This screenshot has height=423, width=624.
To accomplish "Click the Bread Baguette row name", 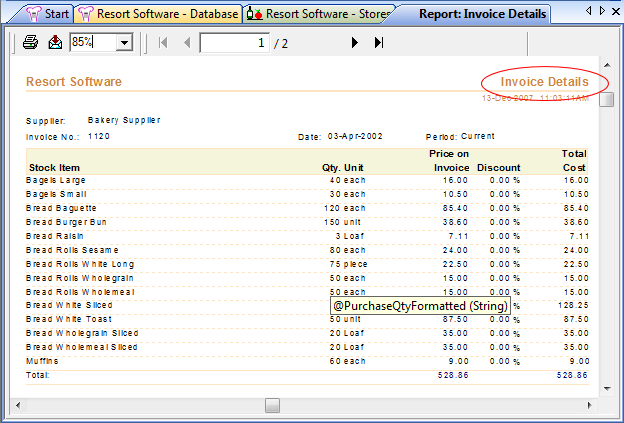I will point(61,208).
